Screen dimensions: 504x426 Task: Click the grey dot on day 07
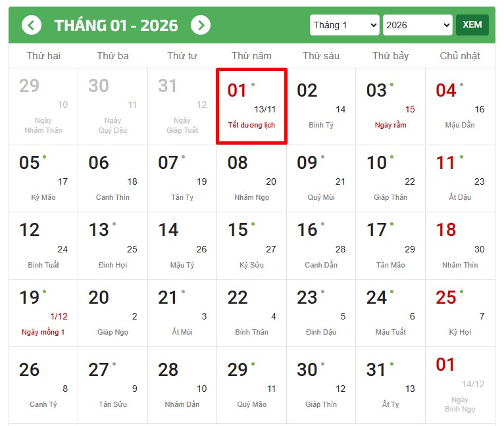[x=183, y=157]
